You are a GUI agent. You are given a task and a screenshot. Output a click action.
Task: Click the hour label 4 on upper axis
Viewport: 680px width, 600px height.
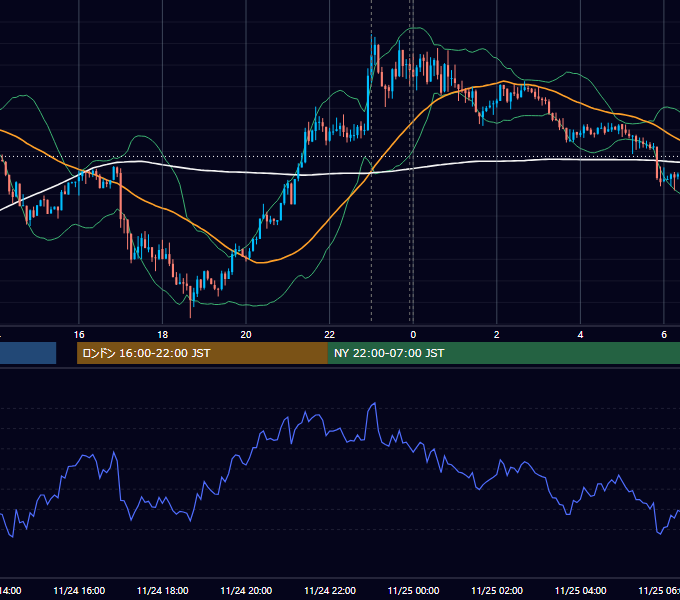point(580,335)
